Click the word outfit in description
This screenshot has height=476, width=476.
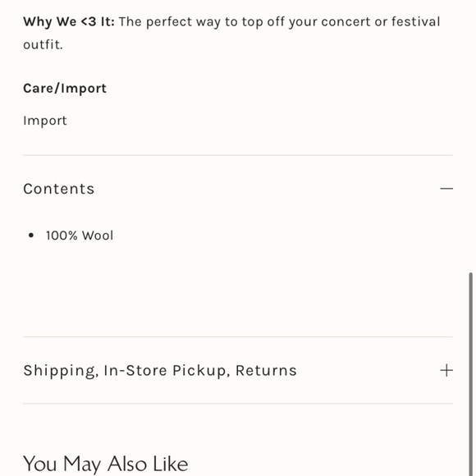43,44
